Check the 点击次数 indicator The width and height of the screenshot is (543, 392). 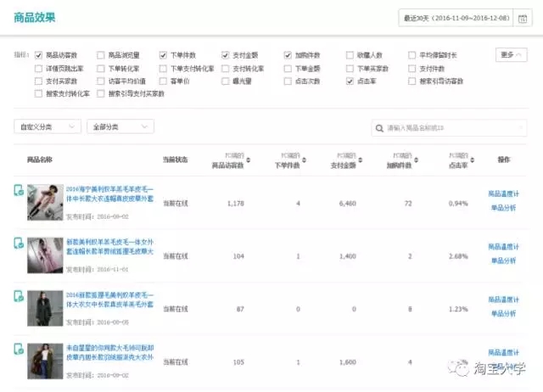point(288,81)
